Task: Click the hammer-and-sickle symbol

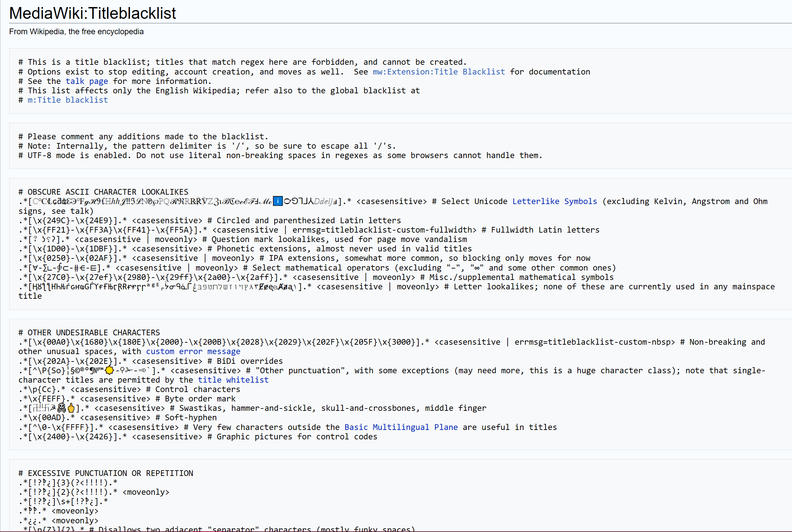Action: tap(53, 408)
